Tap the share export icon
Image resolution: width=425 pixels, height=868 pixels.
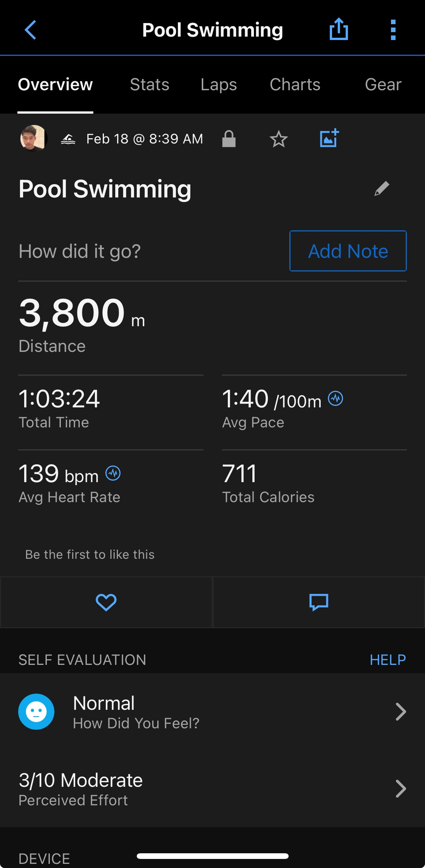tap(338, 29)
